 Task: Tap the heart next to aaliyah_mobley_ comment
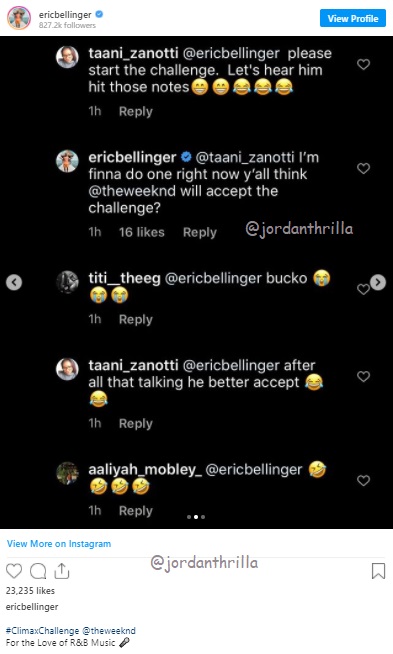[363, 480]
